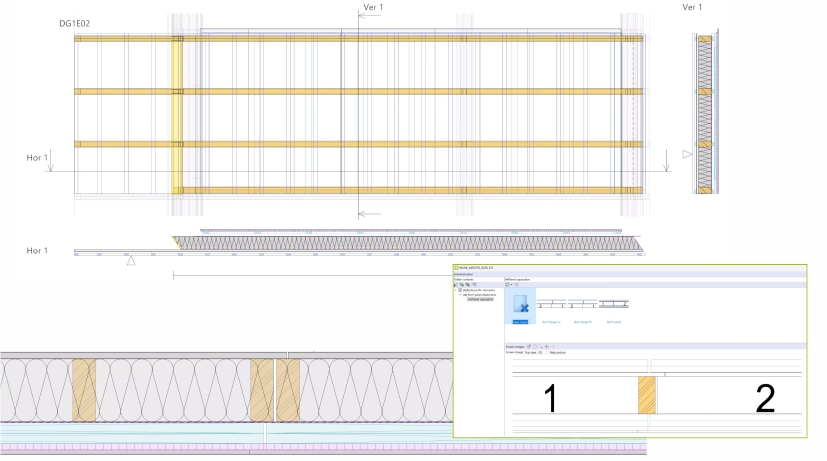Select the 'Roof flange so' macro icon

553,306
